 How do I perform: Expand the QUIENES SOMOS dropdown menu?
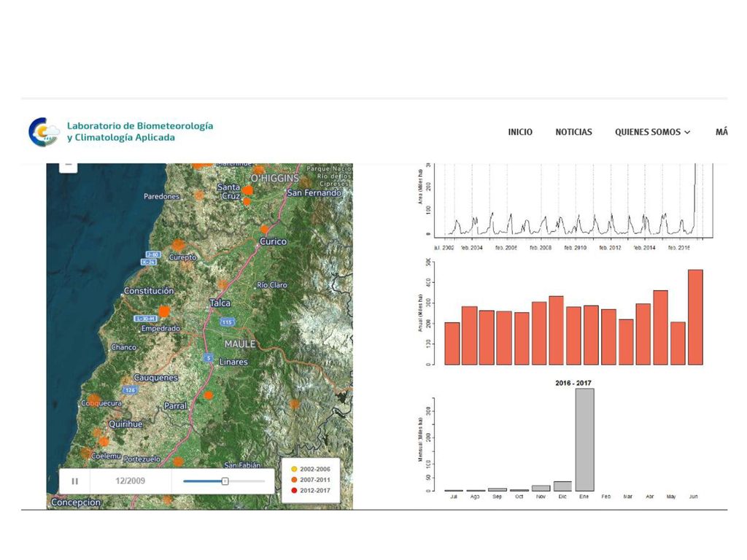652,132
